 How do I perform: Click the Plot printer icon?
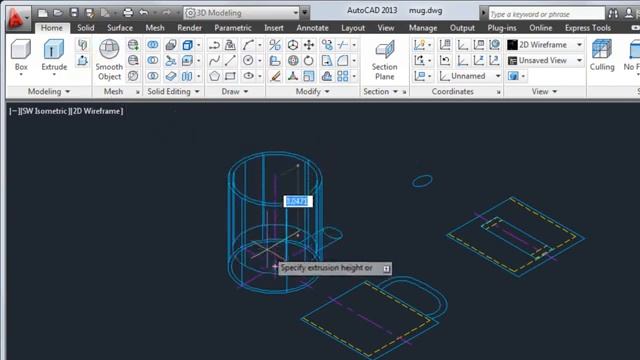128,13
